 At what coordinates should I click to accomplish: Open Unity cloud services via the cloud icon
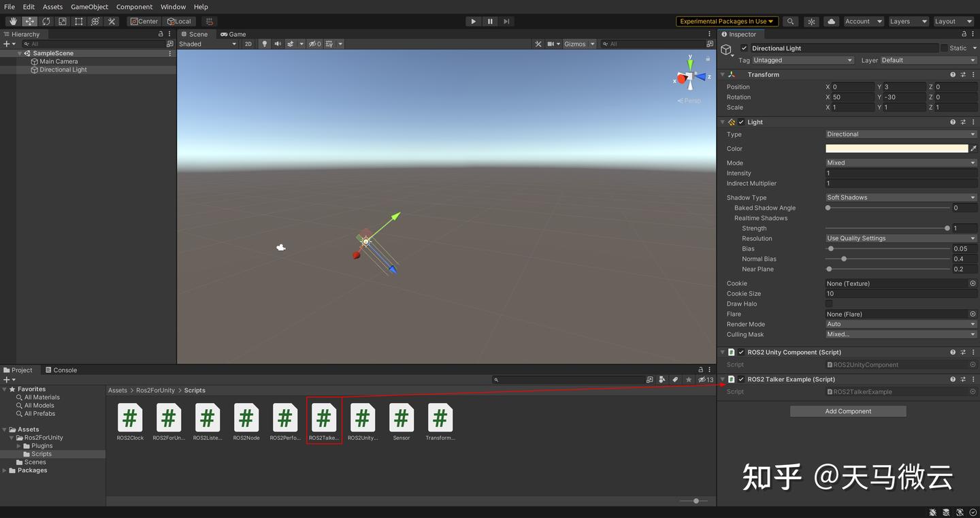click(831, 21)
